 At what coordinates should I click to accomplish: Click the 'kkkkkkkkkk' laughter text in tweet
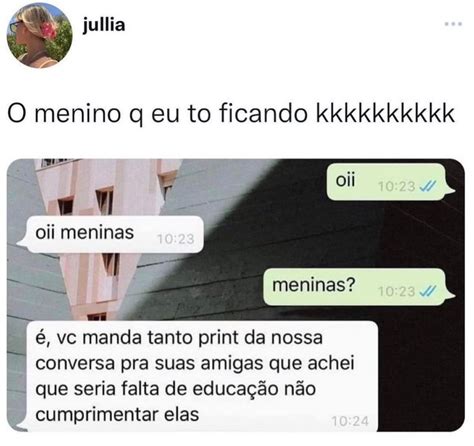[385, 114]
